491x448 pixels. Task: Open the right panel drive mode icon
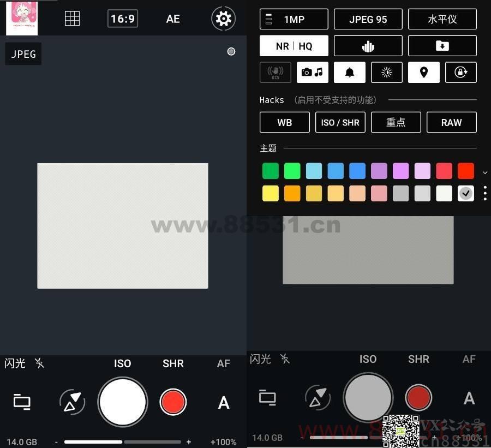(267, 397)
